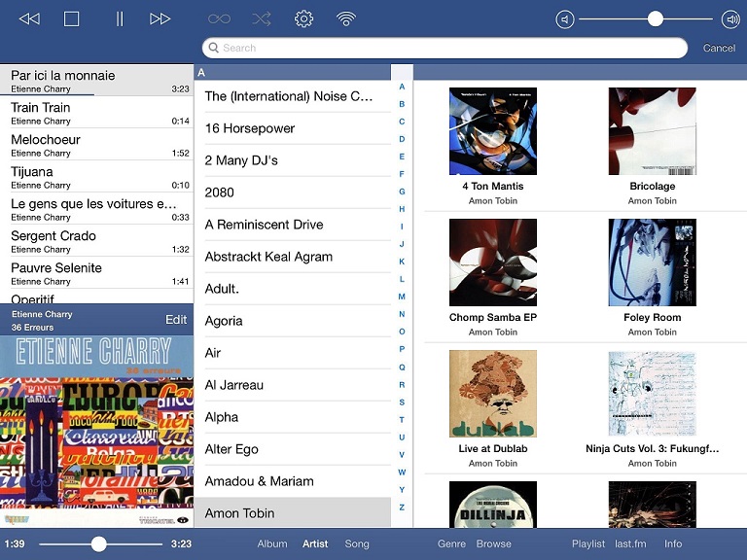Select artist 2 Many DJ's
The width and height of the screenshot is (747, 560).
(x=293, y=160)
